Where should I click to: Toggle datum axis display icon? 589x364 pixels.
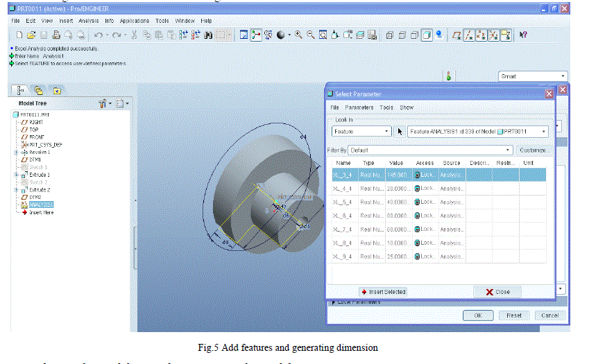(470, 35)
